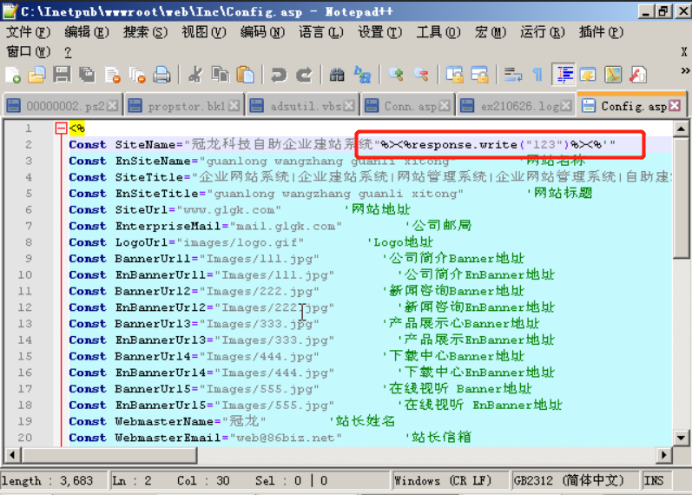This screenshot has width=692, height=495.
Task: Open the 窗口(W) menu
Action: point(26,51)
